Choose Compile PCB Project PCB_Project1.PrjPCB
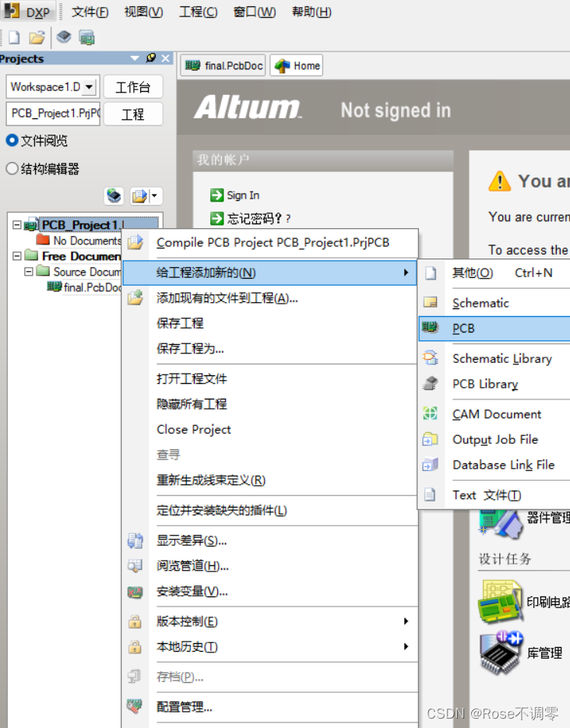 [270, 243]
